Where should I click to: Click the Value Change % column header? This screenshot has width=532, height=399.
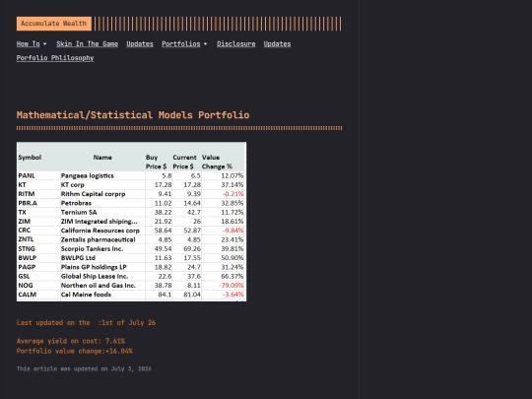[217, 162]
